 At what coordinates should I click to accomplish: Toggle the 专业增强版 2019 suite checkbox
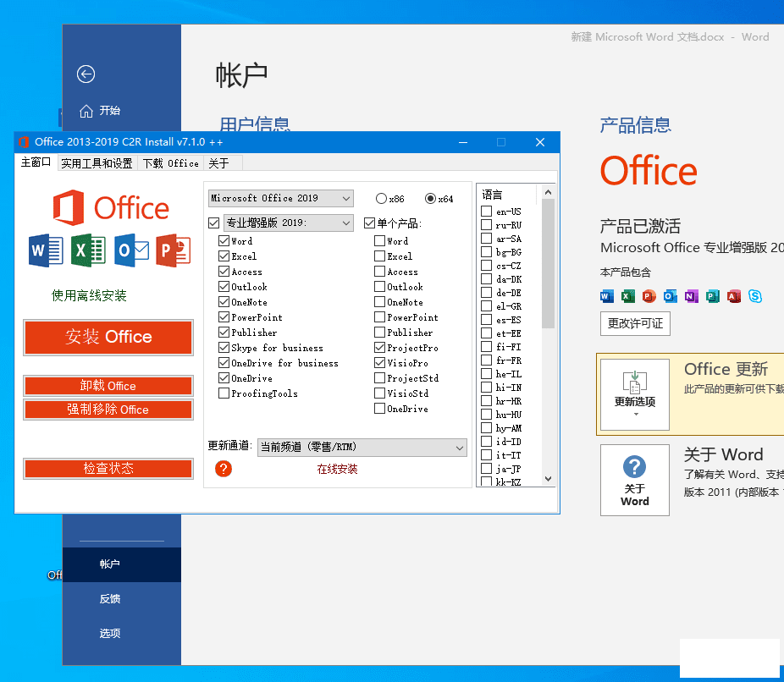tap(214, 223)
